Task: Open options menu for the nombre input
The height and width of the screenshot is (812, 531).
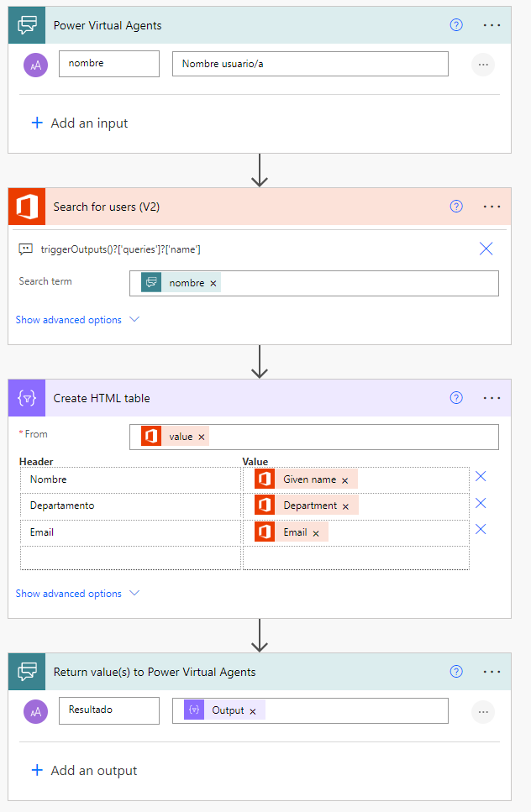Action: click(482, 65)
